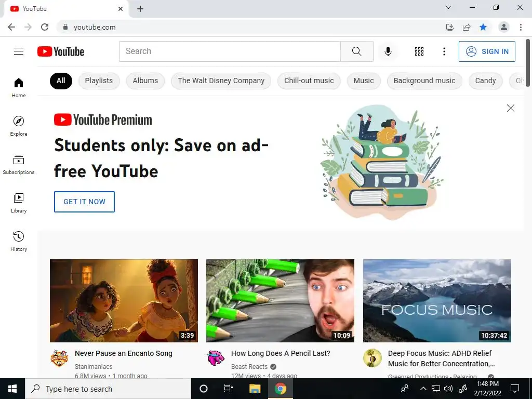Screen dimensions: 532x399
Task: Select The Walt Disney Company chip
Action: (221, 81)
